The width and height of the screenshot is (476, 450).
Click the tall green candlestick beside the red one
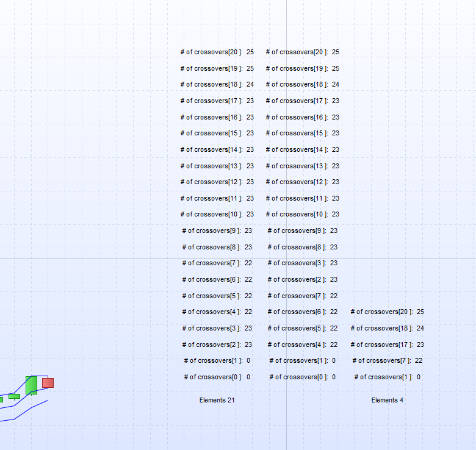pos(32,385)
